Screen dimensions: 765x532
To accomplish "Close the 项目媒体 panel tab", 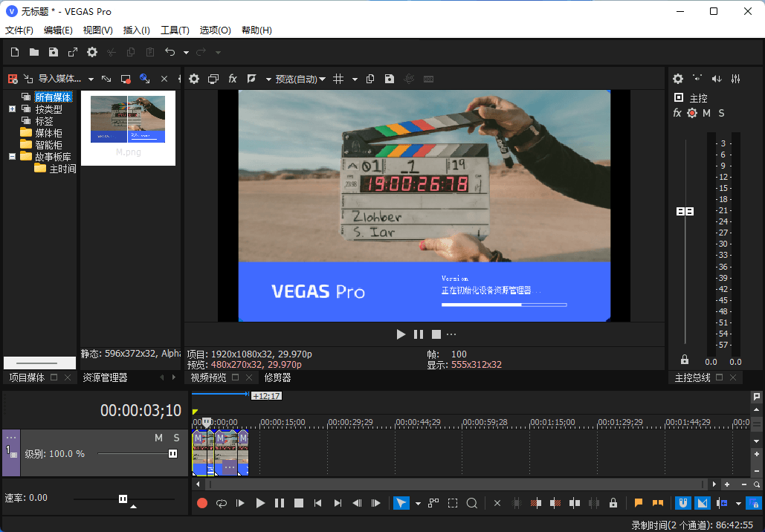I will (68, 377).
